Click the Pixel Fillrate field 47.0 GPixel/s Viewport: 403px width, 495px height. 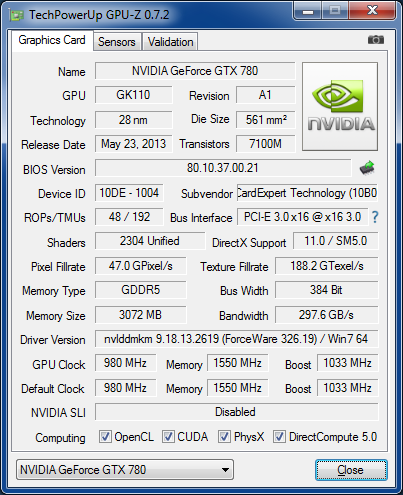point(141,266)
